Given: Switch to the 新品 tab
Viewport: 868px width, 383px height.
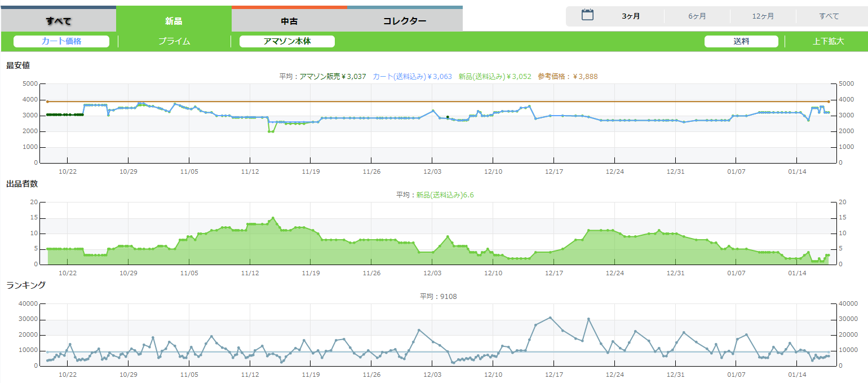Looking at the screenshot, I should pyautogui.click(x=174, y=21).
